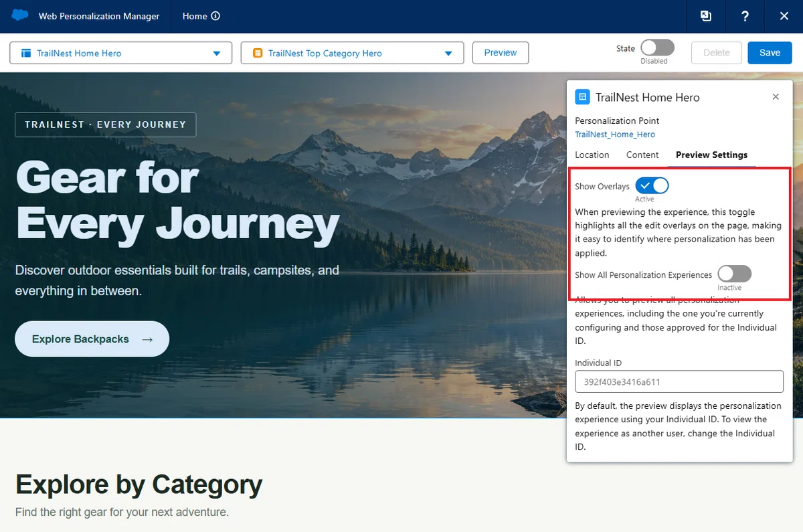This screenshot has height=532, width=803.
Task: Open help with the question mark icon
Action: point(745,16)
